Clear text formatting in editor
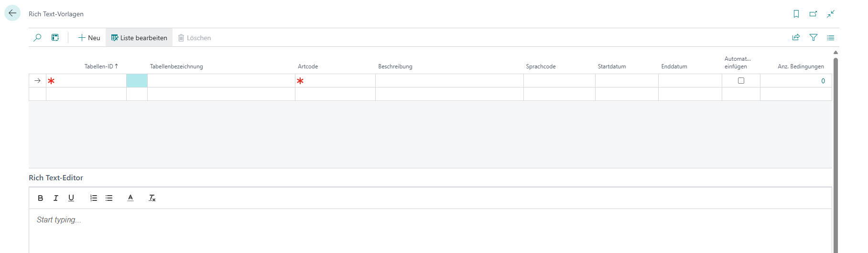Viewport: 868px width, 253px height. point(152,198)
